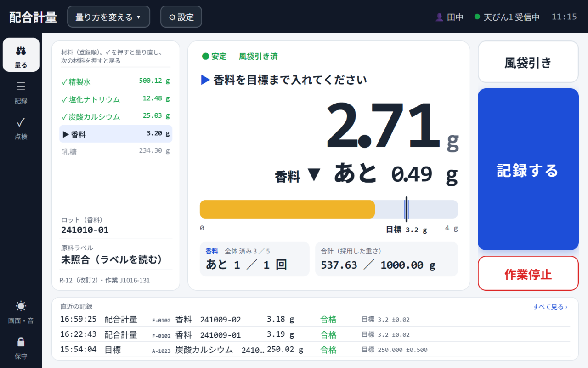Select the 15:54:04 炭酸カルシウム record row

tap(315, 350)
